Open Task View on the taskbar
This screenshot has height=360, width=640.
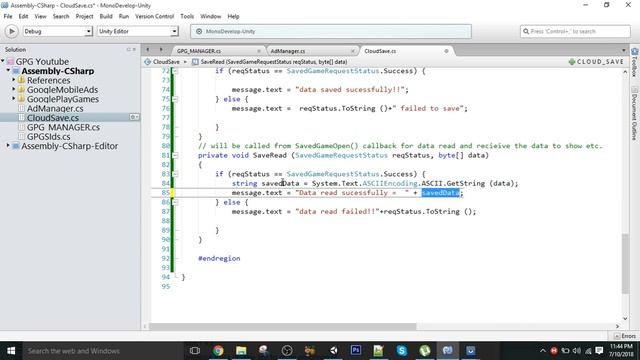pos(195,351)
